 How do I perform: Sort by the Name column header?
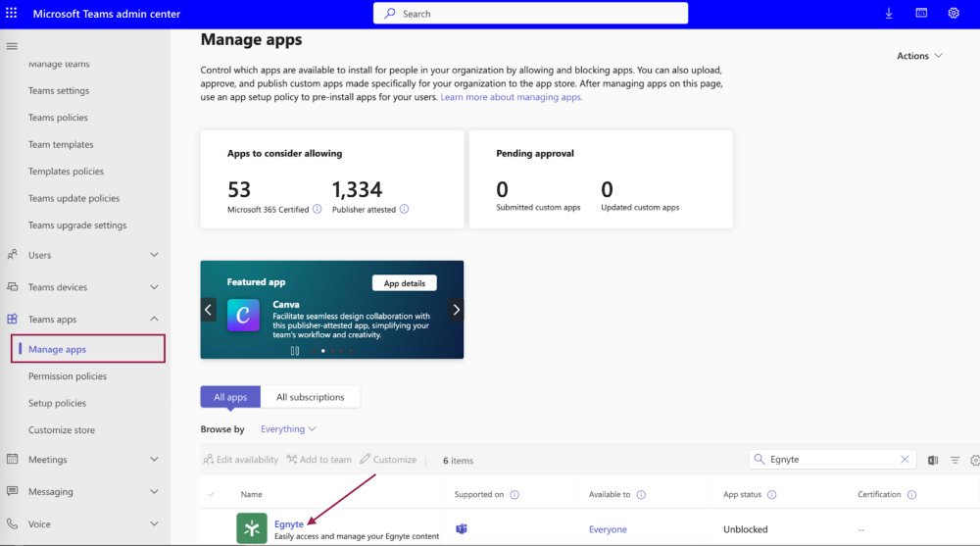pyautogui.click(x=251, y=494)
